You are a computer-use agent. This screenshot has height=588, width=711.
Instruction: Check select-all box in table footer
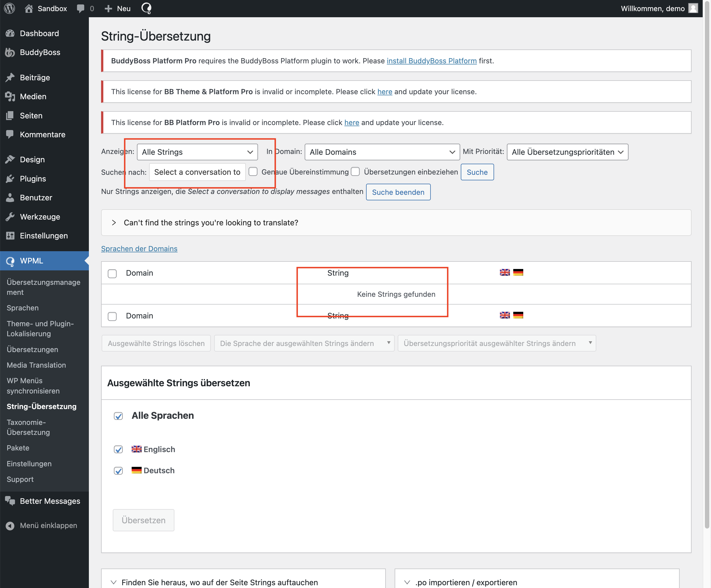coord(112,316)
